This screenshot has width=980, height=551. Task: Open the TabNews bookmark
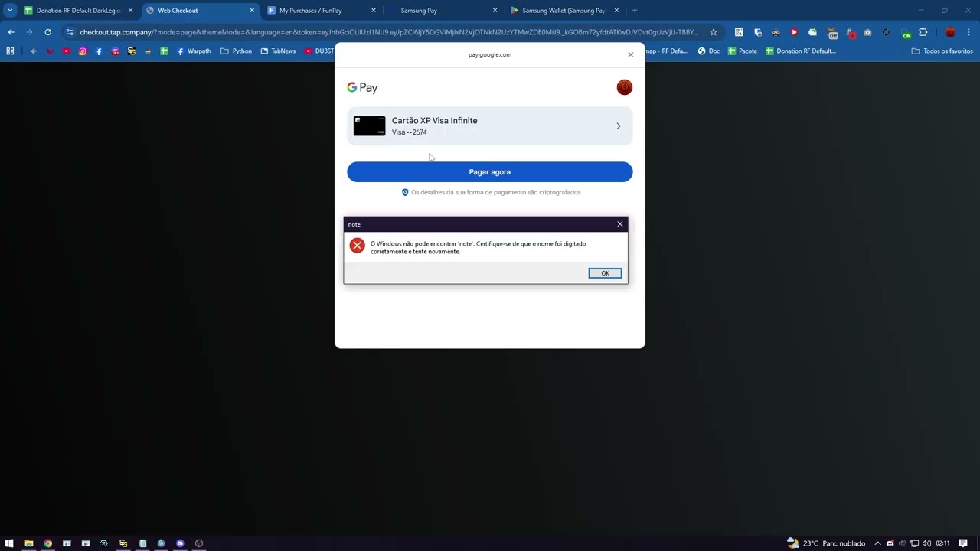point(278,51)
